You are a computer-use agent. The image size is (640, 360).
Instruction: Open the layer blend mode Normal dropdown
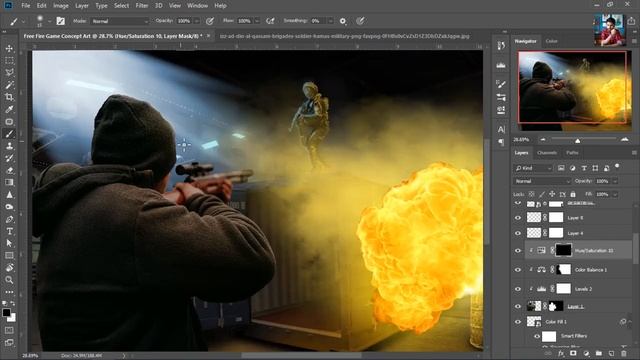coord(542,181)
